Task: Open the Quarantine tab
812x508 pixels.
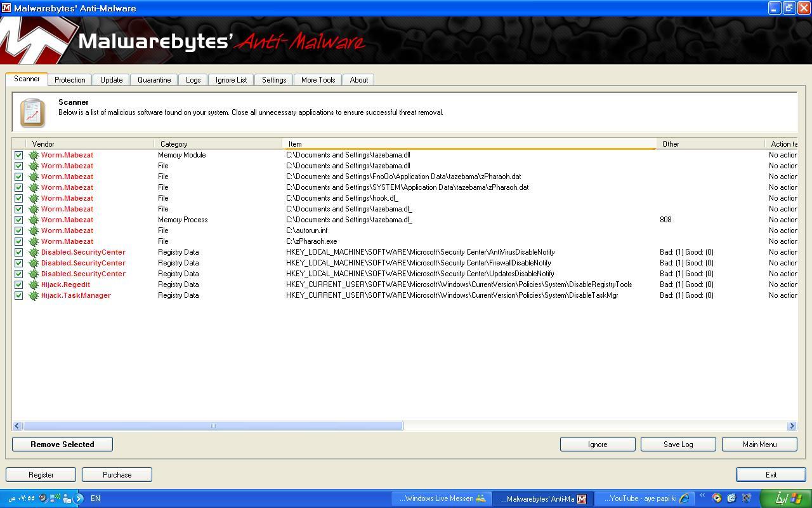Action: coord(154,80)
